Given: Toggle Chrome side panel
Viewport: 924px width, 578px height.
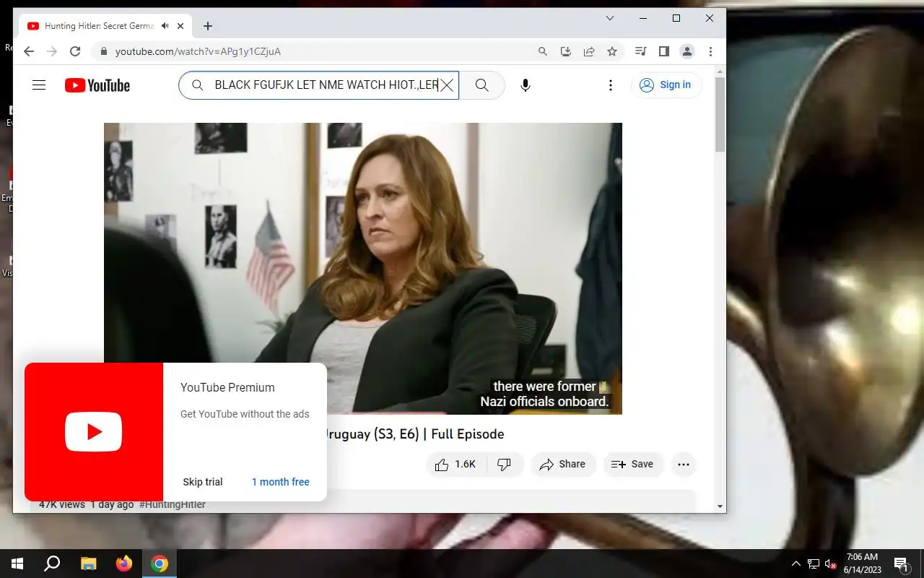Looking at the screenshot, I should point(664,51).
